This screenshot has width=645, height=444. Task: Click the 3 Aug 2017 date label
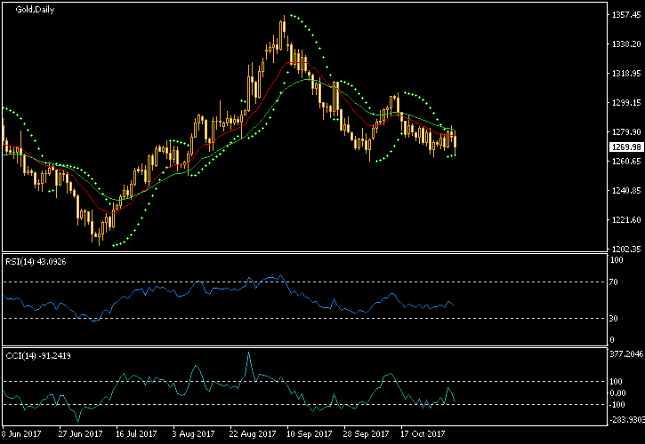click(193, 434)
